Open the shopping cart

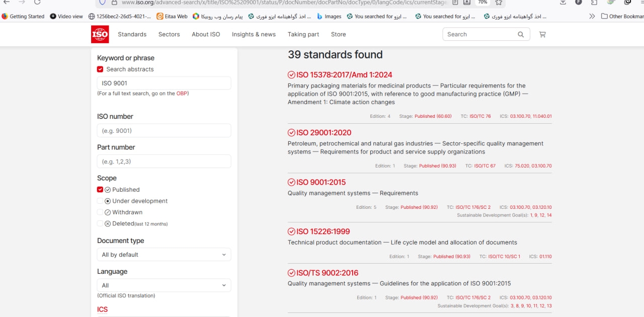pos(542,34)
